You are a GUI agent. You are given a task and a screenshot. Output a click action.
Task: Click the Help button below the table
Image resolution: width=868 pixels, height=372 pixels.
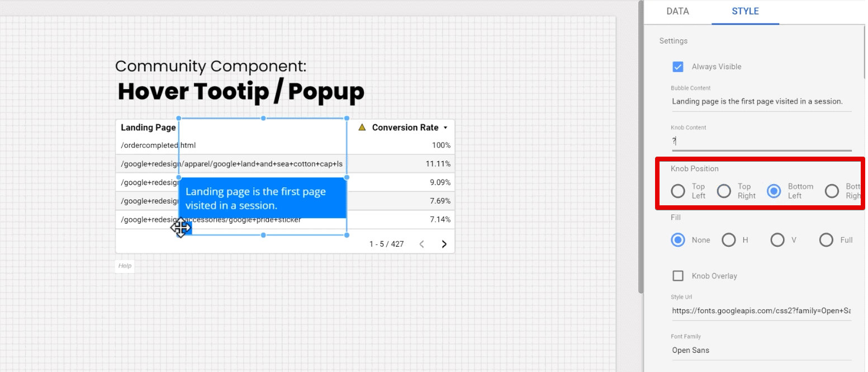(125, 266)
